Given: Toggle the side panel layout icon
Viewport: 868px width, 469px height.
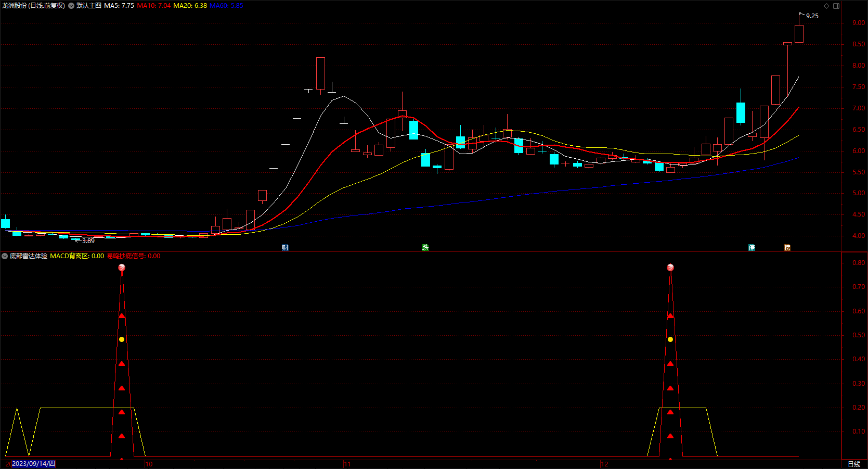Looking at the screenshot, I should (836, 6).
